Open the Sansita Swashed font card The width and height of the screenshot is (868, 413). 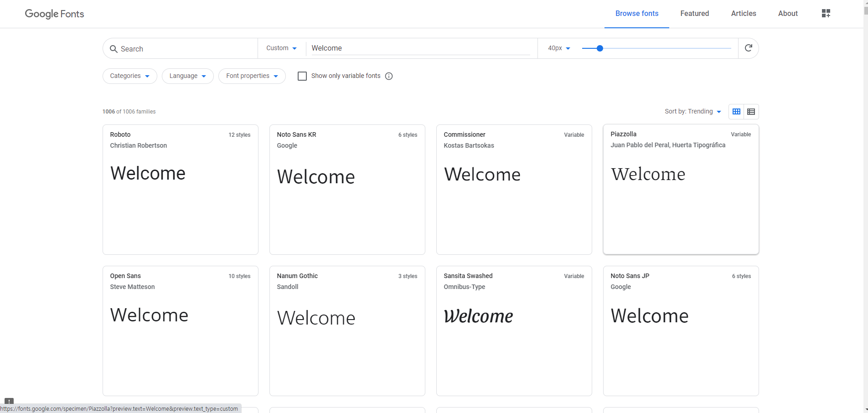[514, 331]
